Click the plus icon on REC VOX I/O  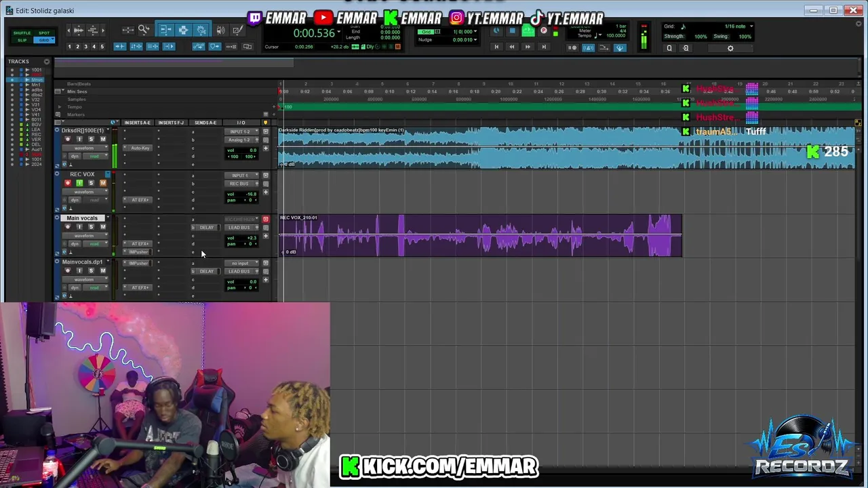266,192
